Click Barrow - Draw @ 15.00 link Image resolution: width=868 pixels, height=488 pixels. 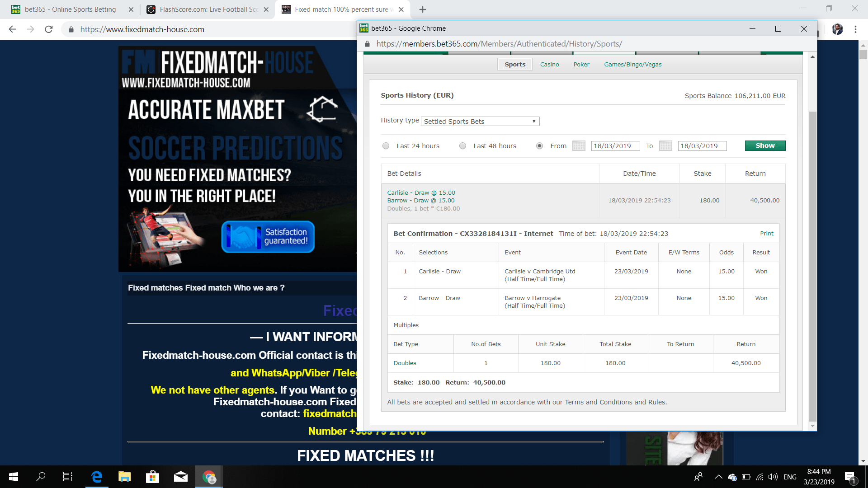tap(421, 201)
